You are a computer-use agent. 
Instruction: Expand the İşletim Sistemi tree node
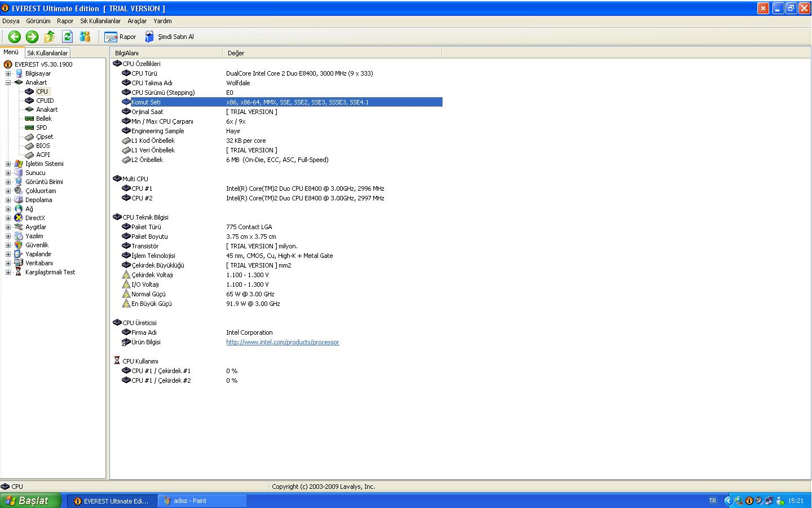point(8,164)
